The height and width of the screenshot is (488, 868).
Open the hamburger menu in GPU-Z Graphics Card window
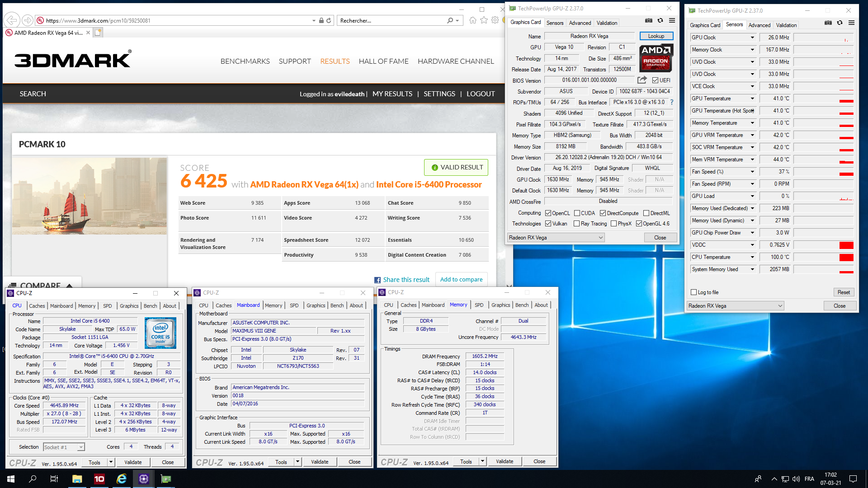pos(672,21)
